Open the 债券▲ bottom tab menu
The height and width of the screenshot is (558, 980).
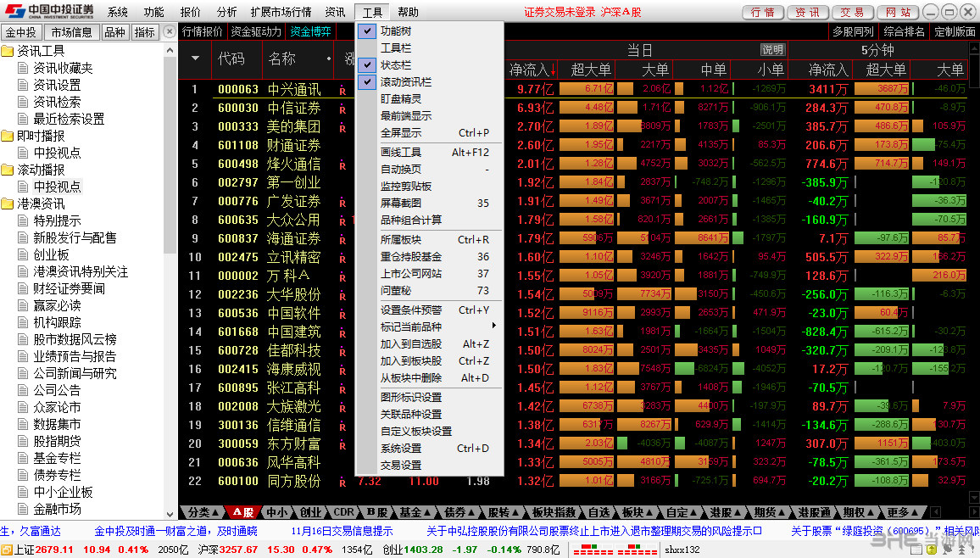coord(459,512)
